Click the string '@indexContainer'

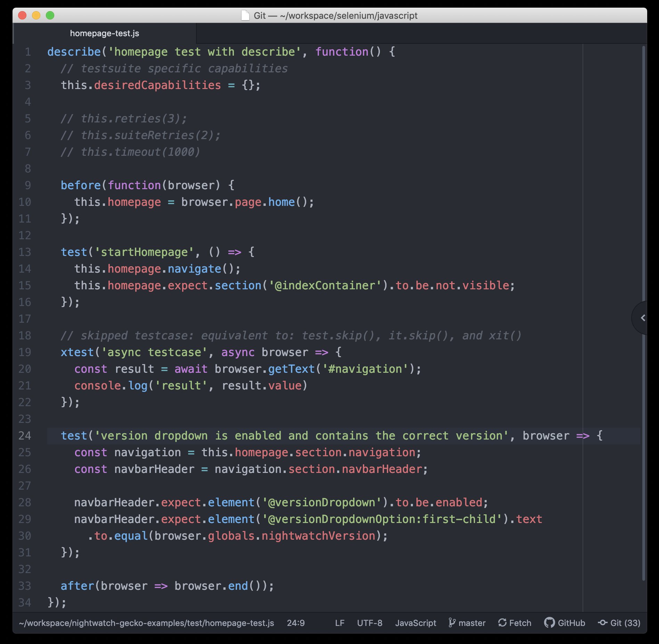(x=325, y=285)
